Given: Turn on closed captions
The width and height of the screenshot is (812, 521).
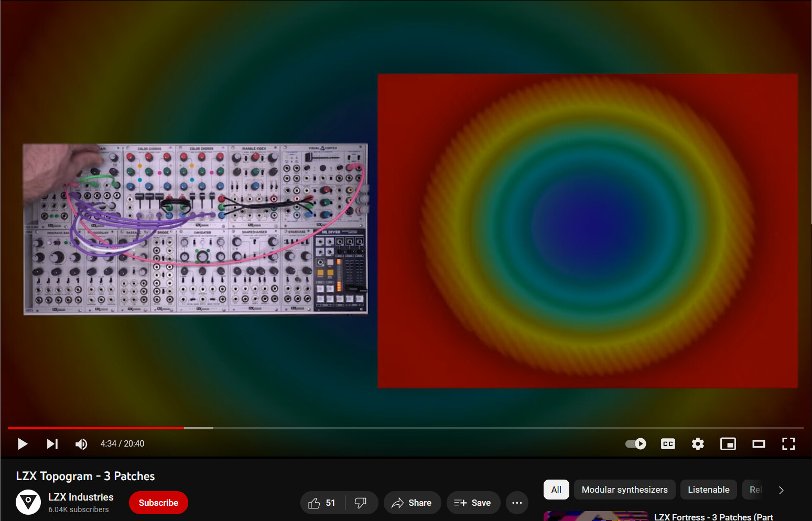Looking at the screenshot, I should point(668,444).
